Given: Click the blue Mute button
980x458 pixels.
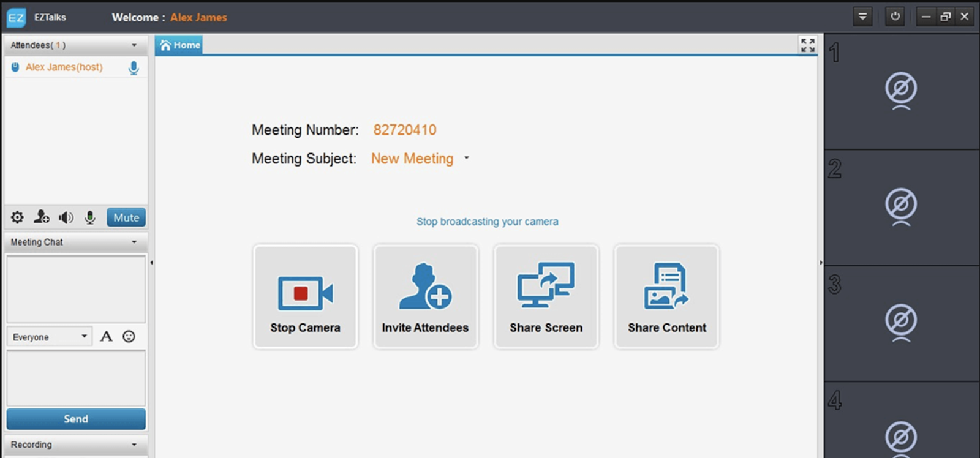Looking at the screenshot, I should point(126,217).
